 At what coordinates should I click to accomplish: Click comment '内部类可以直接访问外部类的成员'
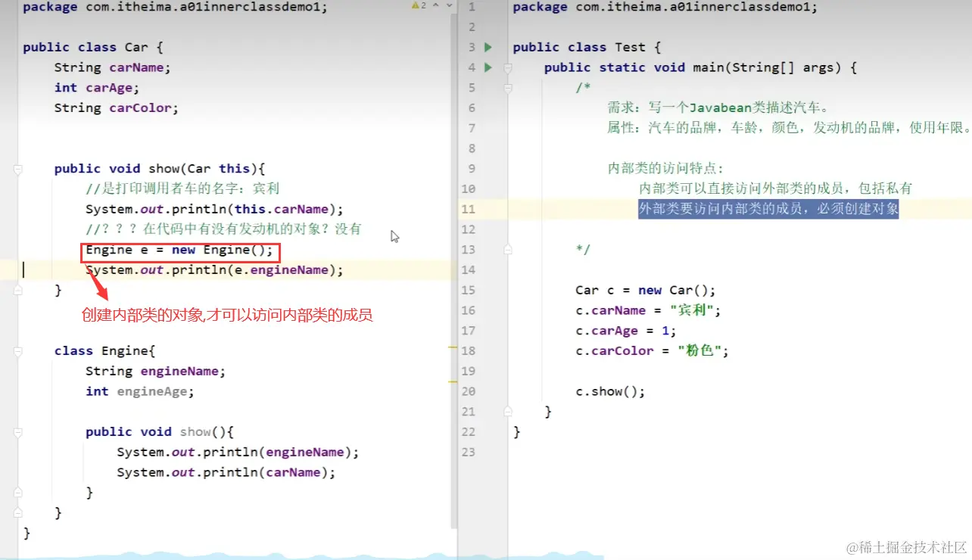click(776, 189)
